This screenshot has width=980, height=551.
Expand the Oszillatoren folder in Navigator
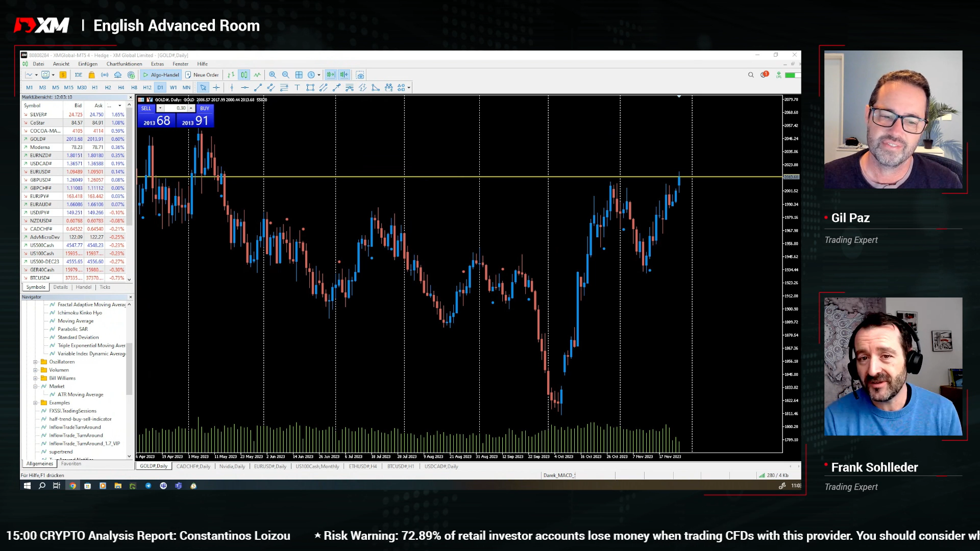coord(35,362)
